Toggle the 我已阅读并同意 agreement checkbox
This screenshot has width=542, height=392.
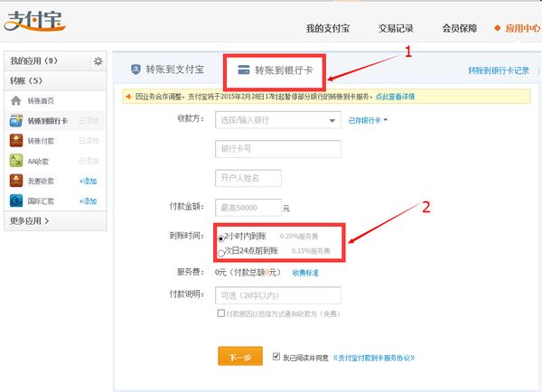click(x=276, y=358)
